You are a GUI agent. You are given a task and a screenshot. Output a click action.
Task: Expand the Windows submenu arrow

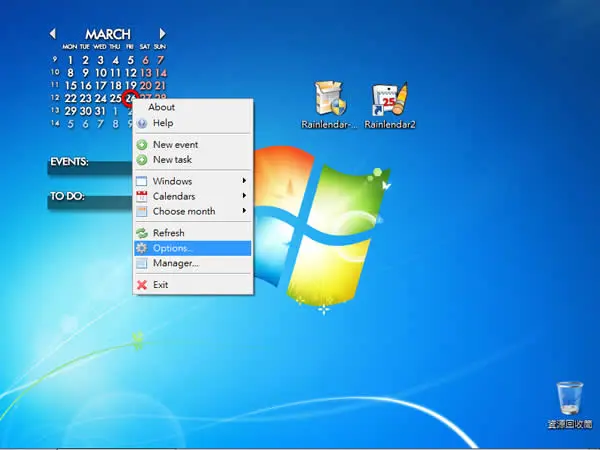click(244, 181)
